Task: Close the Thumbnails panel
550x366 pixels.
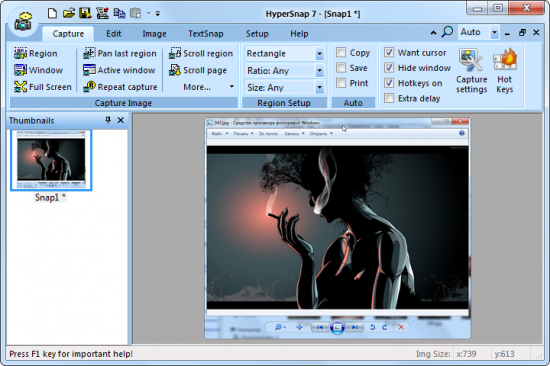Action: tap(121, 120)
